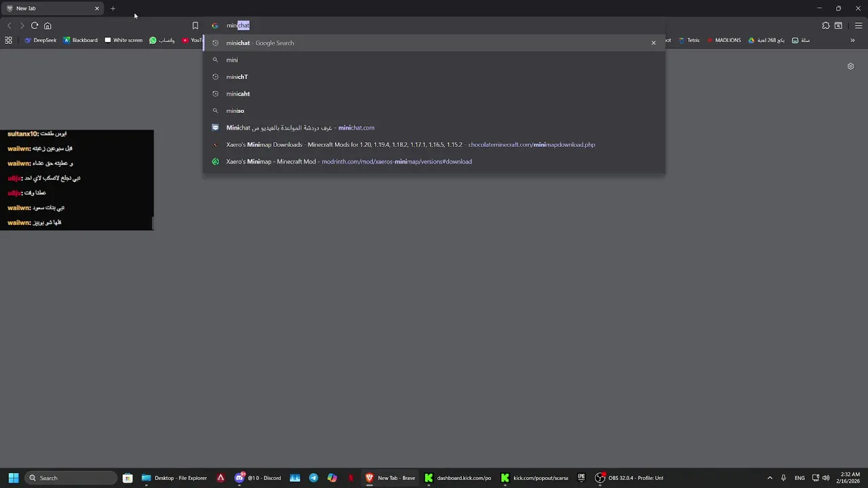
Task: Open the apps grid in bookmarks bar
Action: [x=8, y=40]
